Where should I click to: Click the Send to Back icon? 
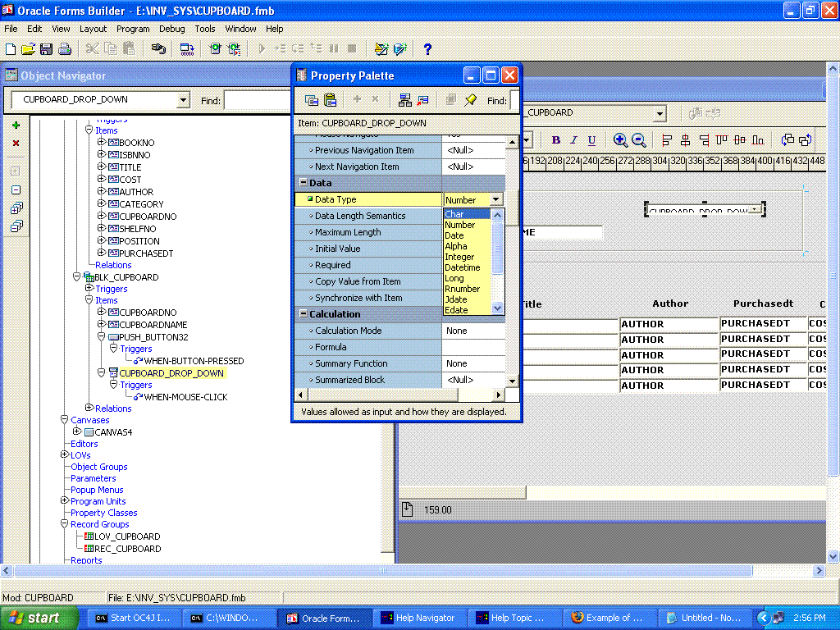pyautogui.click(x=806, y=140)
